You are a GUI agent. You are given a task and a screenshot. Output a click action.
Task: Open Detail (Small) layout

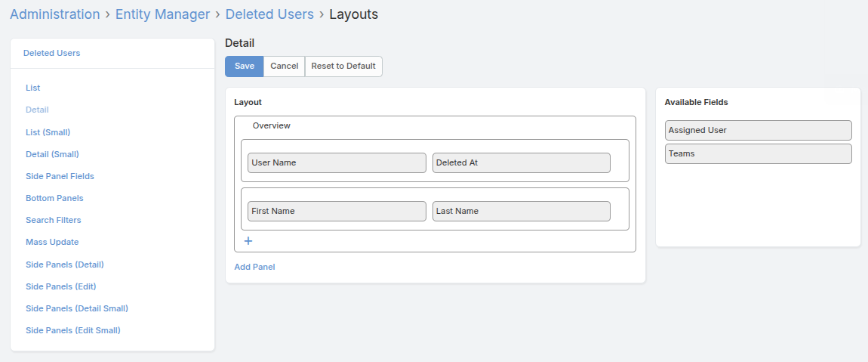point(52,154)
